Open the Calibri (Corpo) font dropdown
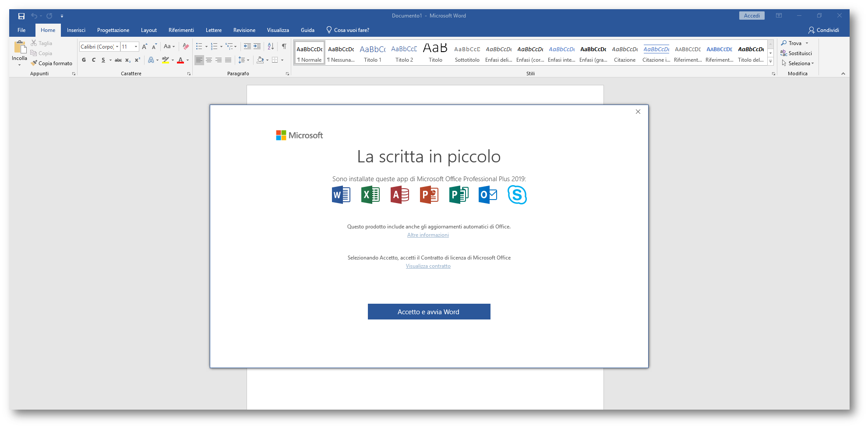 point(117,47)
